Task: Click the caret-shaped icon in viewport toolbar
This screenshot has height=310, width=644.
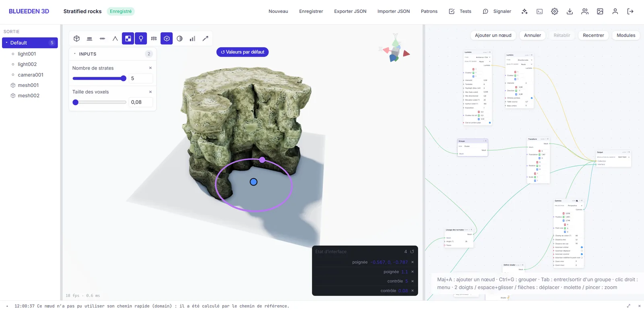Action: pyautogui.click(x=115, y=39)
